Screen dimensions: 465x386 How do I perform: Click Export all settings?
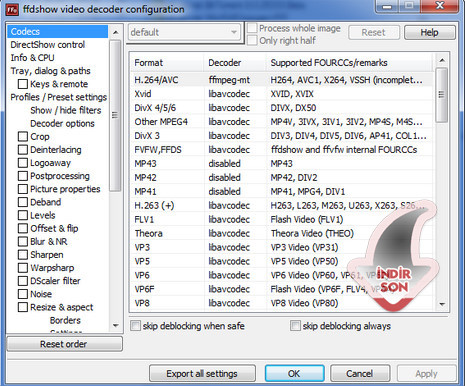(x=202, y=374)
